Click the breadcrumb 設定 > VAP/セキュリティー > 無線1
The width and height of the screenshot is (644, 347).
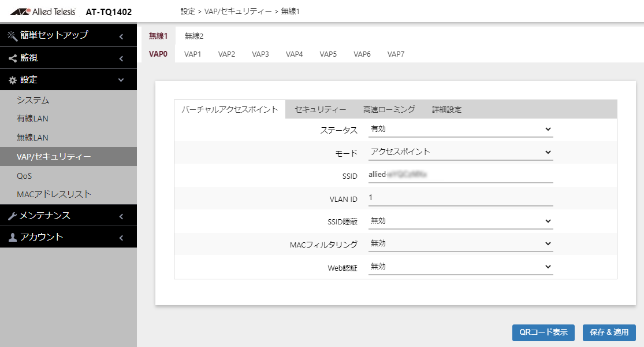pyautogui.click(x=240, y=12)
